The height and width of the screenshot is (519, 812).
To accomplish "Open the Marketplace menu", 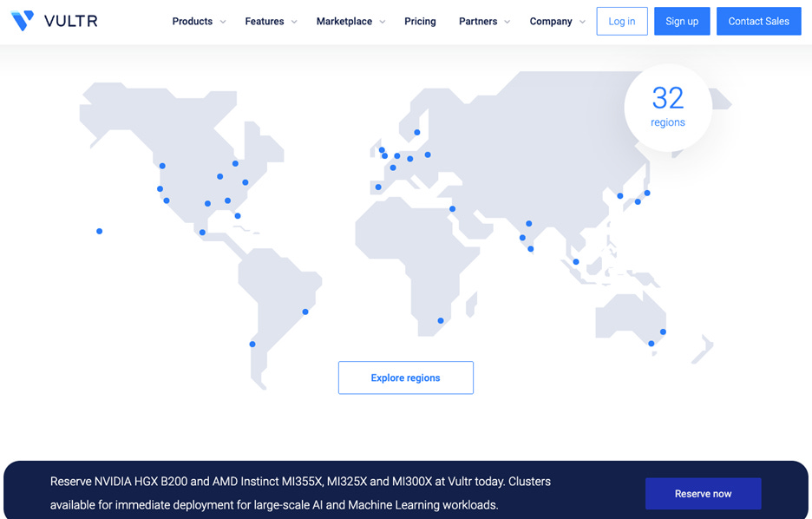I will (344, 21).
